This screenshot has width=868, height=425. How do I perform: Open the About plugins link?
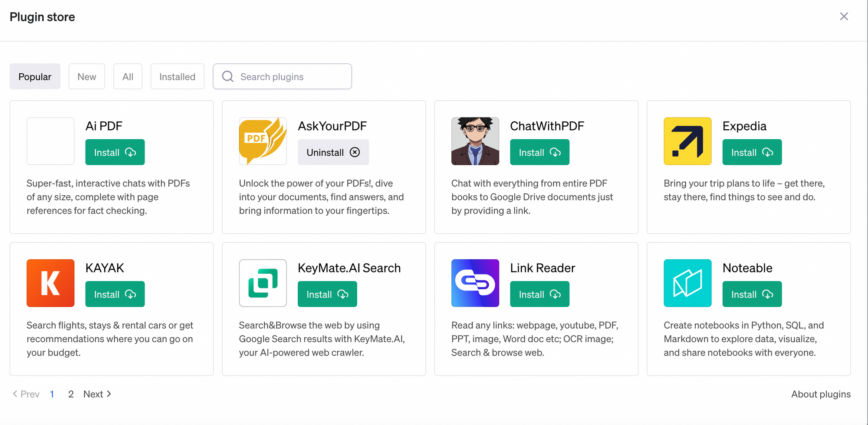pyautogui.click(x=821, y=394)
